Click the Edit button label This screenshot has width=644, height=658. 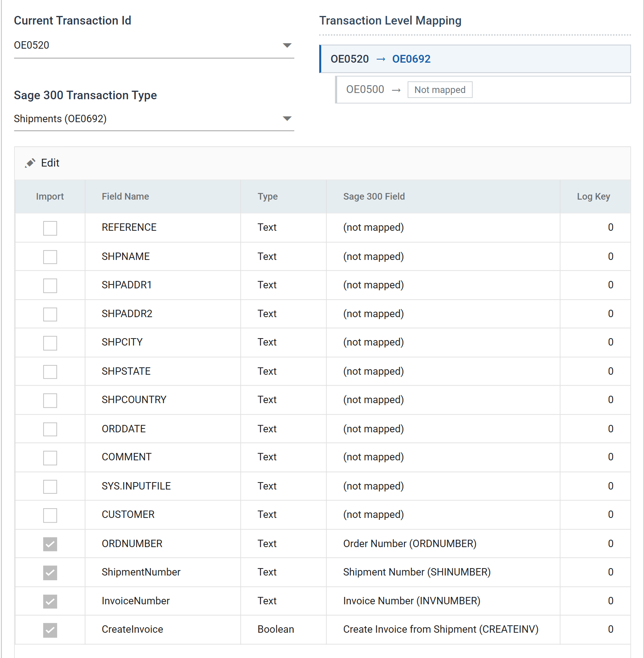(x=50, y=163)
